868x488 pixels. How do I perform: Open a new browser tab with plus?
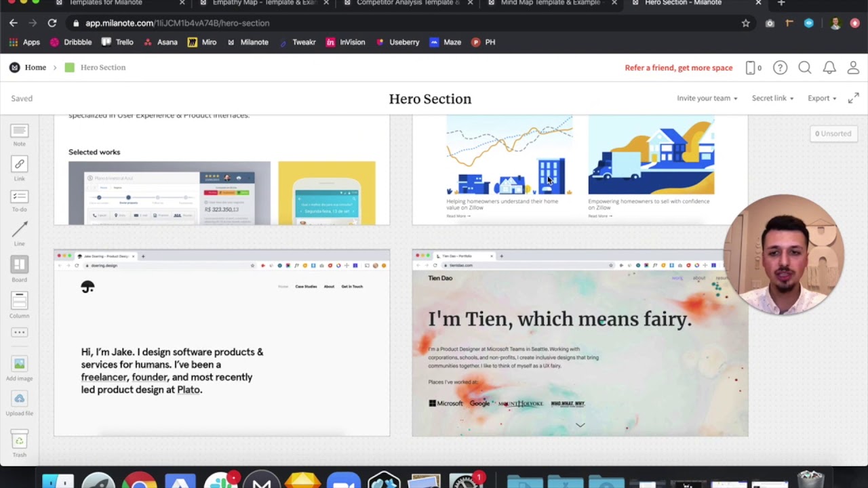(781, 3)
